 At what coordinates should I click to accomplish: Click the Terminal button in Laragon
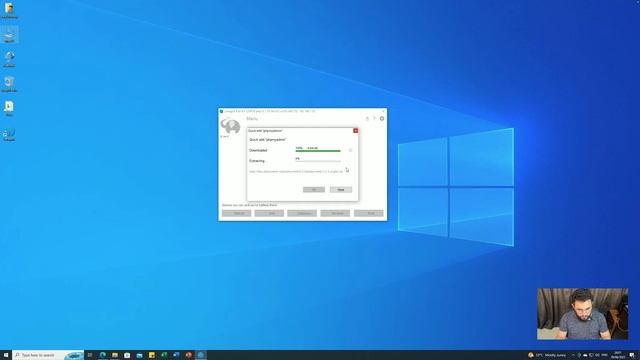pos(335,213)
